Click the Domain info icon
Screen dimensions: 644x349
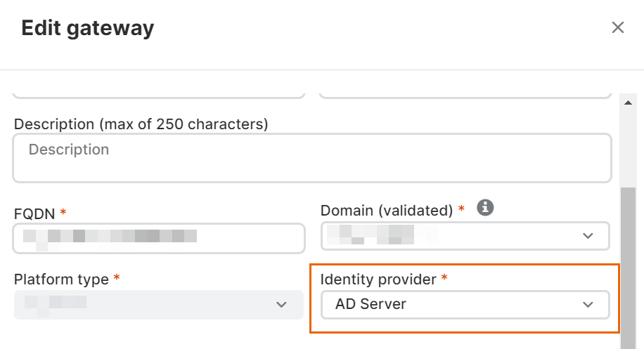[x=485, y=208]
